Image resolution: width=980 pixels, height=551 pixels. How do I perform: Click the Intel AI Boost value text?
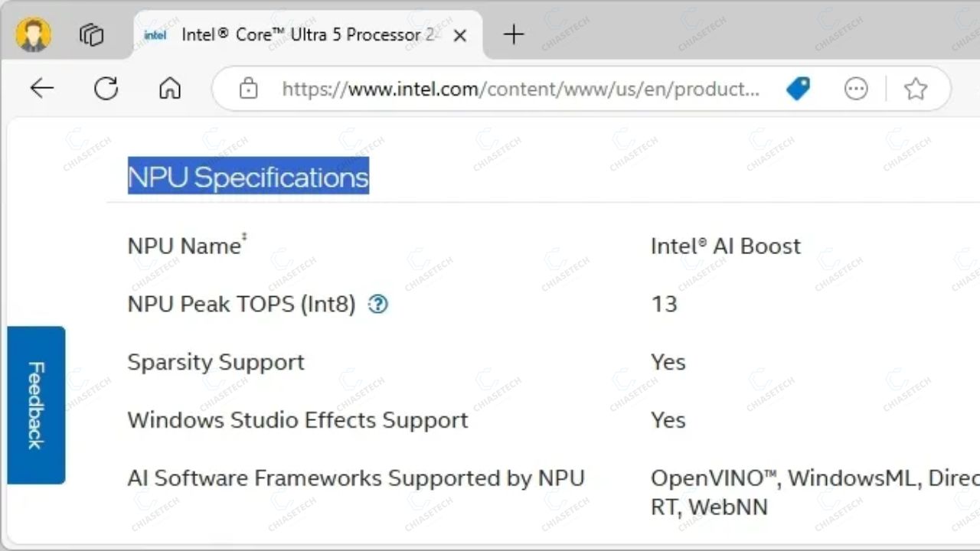coord(725,246)
